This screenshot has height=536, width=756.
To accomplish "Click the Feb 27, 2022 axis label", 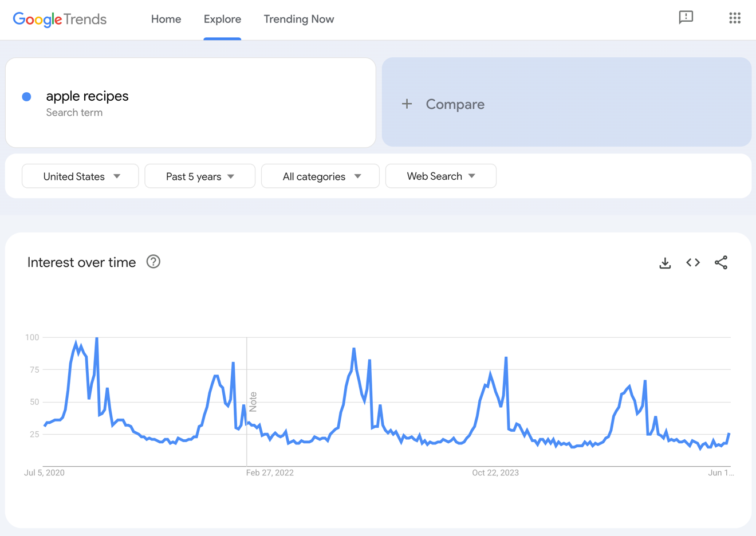I will 270,473.
